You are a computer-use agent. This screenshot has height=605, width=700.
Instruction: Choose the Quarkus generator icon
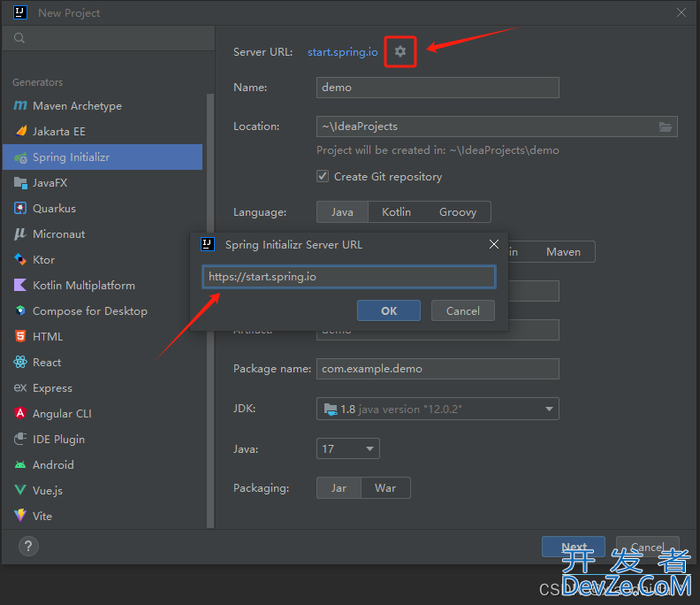pos(20,208)
